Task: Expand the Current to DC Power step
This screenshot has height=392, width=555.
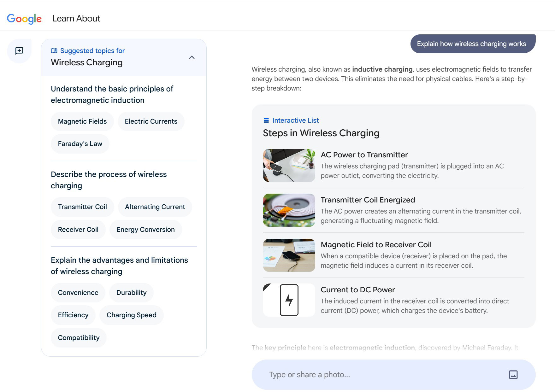Action: click(358, 290)
